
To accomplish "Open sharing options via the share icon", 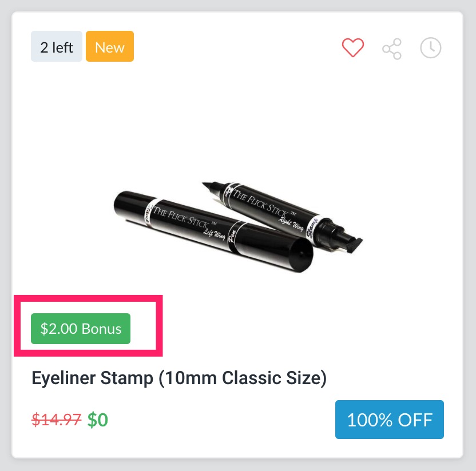I will click(x=392, y=48).
